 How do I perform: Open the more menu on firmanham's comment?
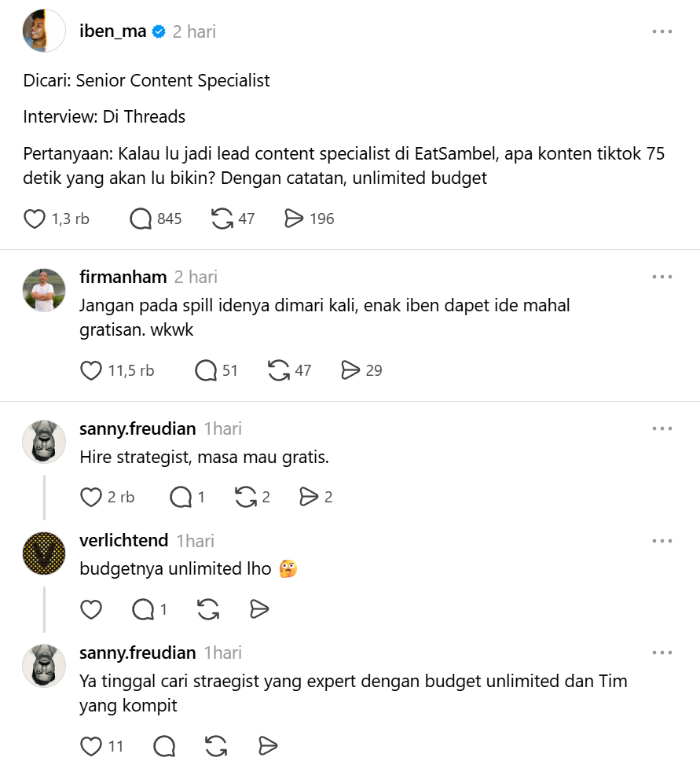pos(662,277)
